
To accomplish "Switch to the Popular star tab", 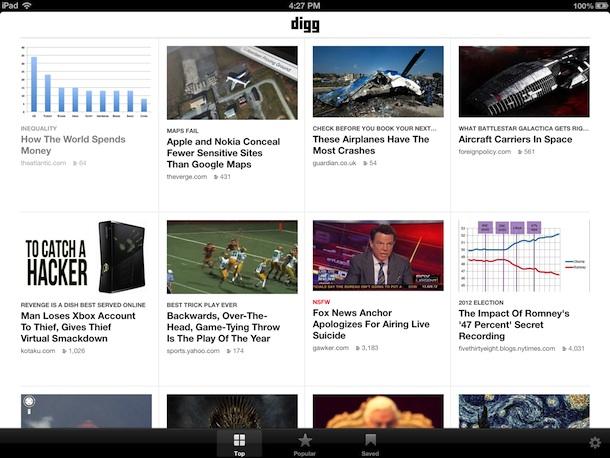I will (305, 444).
